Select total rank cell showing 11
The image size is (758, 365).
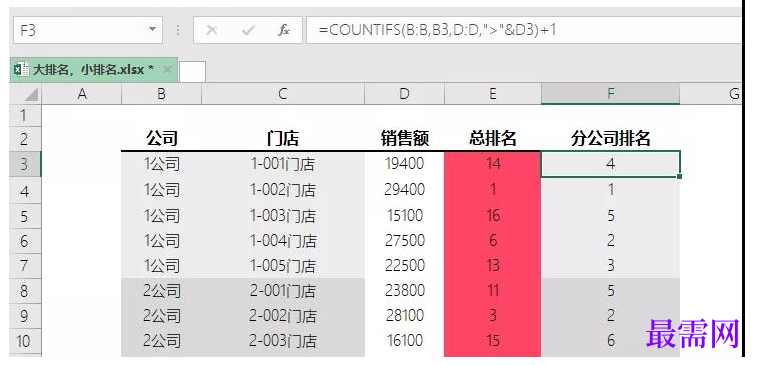pos(493,291)
